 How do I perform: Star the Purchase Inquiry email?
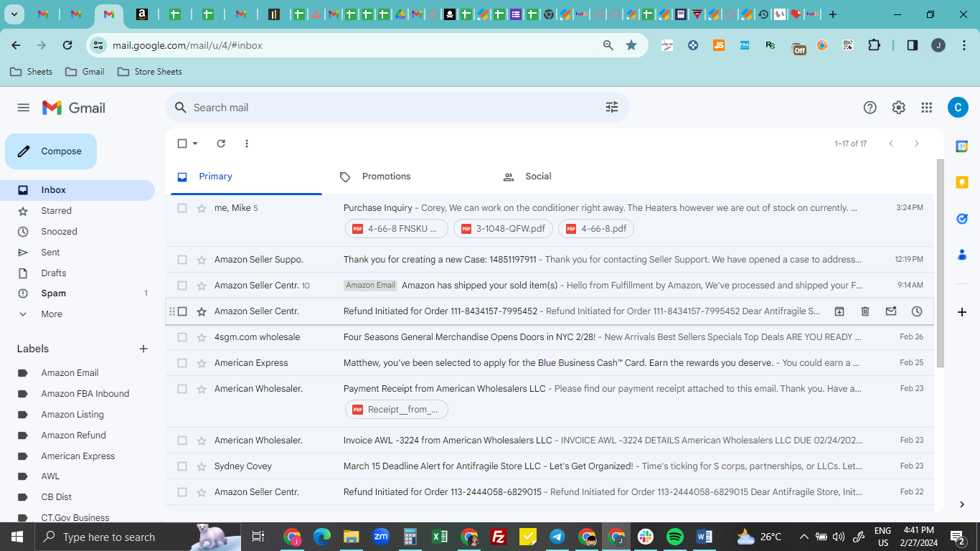click(x=202, y=208)
